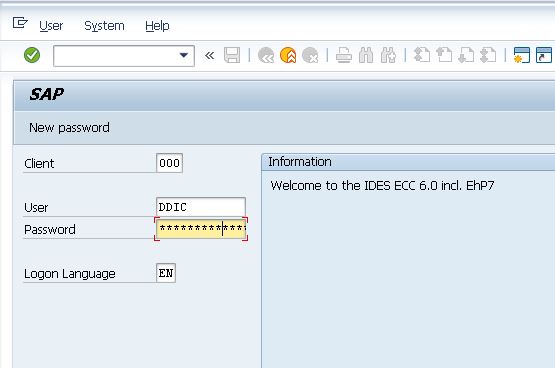
Task: Click the Generate Shortcut icon
Action: coord(544,55)
